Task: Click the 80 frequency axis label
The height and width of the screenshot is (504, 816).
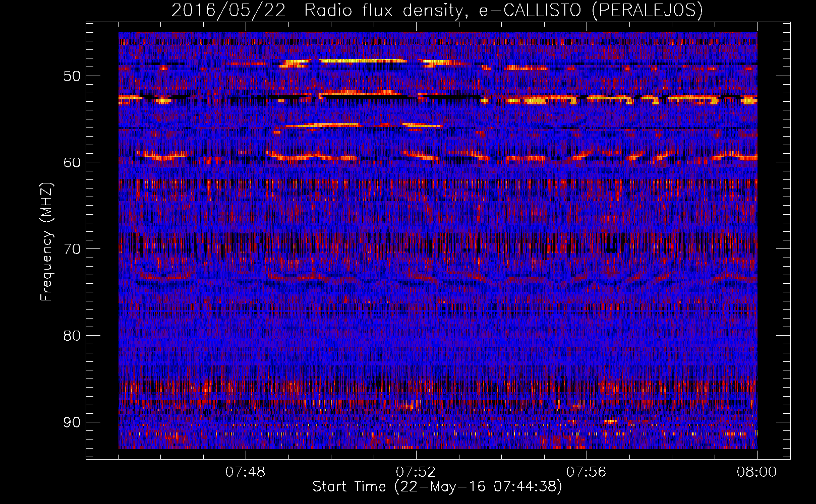Action: pos(72,336)
